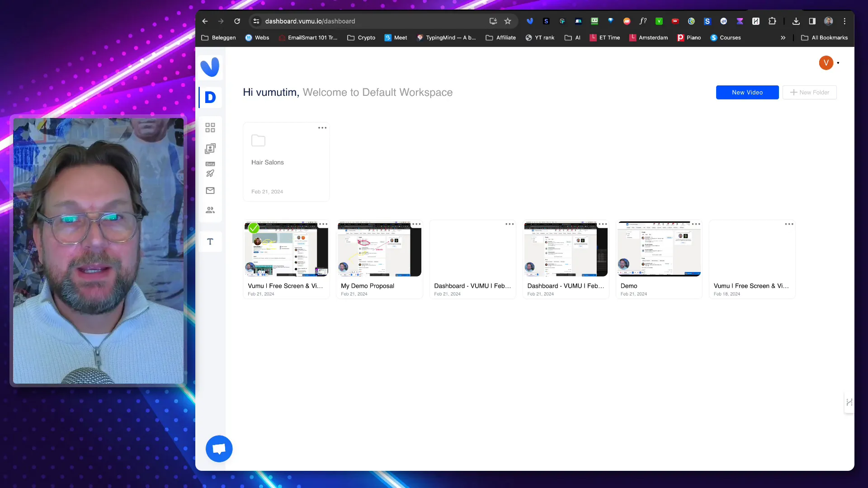The width and height of the screenshot is (868, 488).
Task: Open the EmailSmart 101 bookmark
Action: (x=308, y=38)
